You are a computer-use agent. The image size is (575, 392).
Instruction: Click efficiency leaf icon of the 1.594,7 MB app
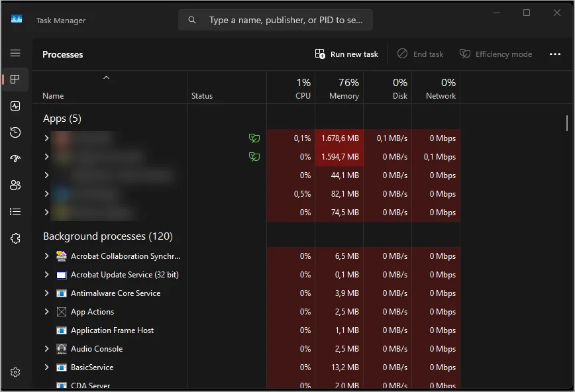click(254, 157)
